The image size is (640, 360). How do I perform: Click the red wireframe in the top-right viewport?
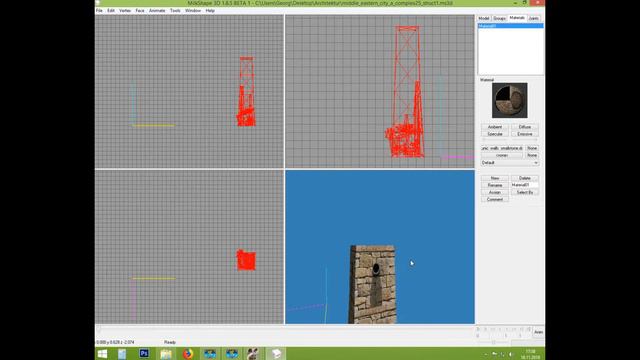[406, 92]
